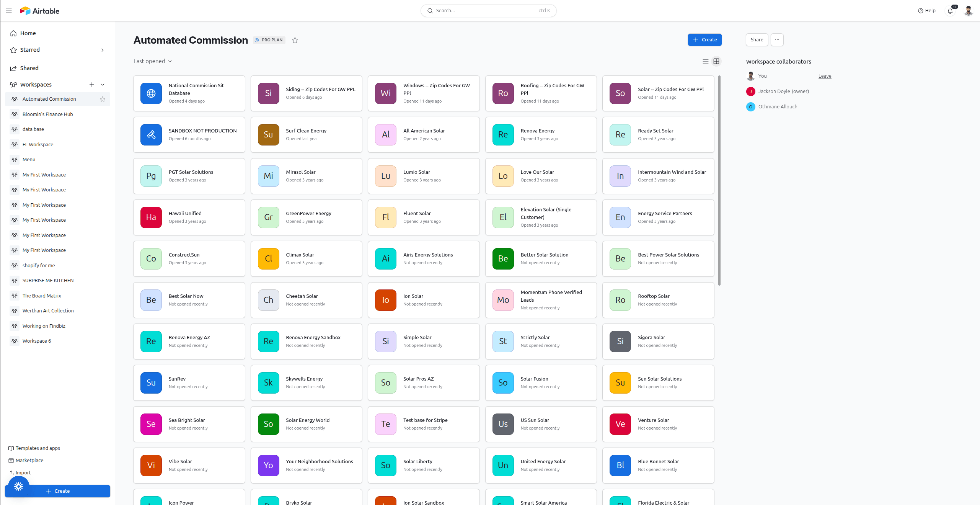Open the Last opened sort dropdown
This screenshot has width=980, height=505.
click(x=153, y=61)
